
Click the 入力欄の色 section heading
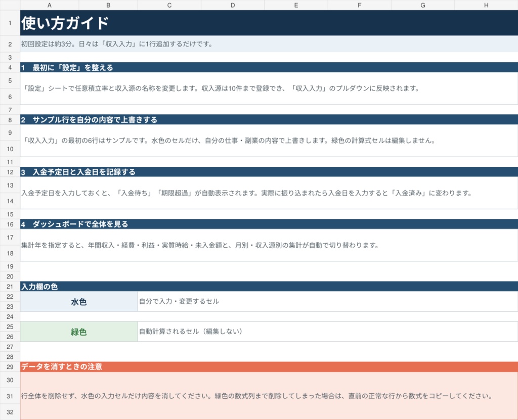tap(269, 286)
